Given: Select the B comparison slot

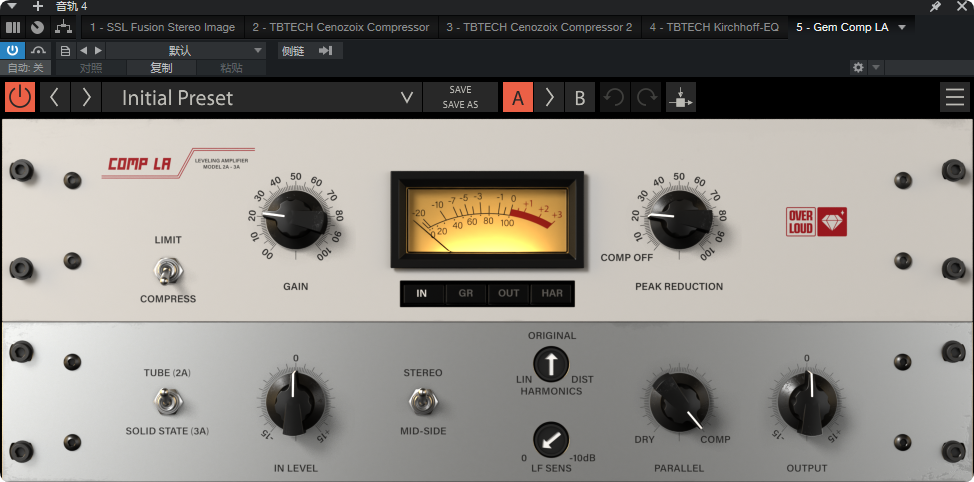Looking at the screenshot, I should click(580, 98).
